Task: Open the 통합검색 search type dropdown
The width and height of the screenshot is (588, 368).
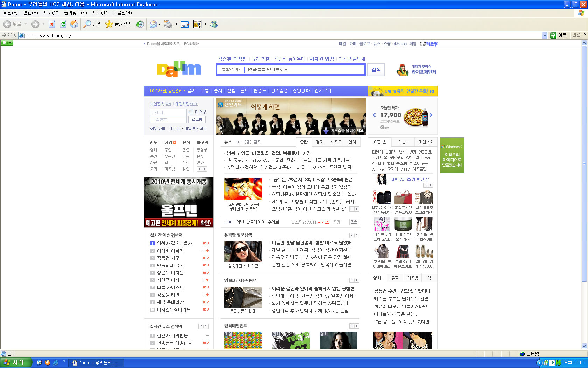Action: point(231,70)
